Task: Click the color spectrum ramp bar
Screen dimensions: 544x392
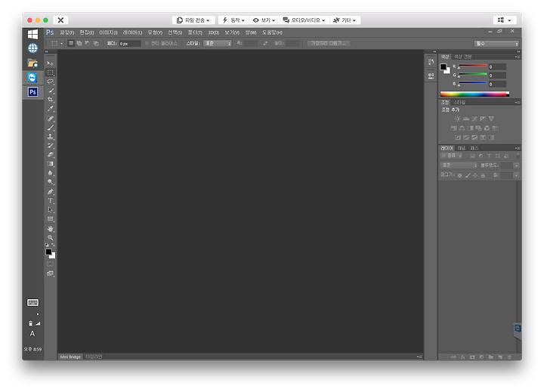Action: click(474, 94)
